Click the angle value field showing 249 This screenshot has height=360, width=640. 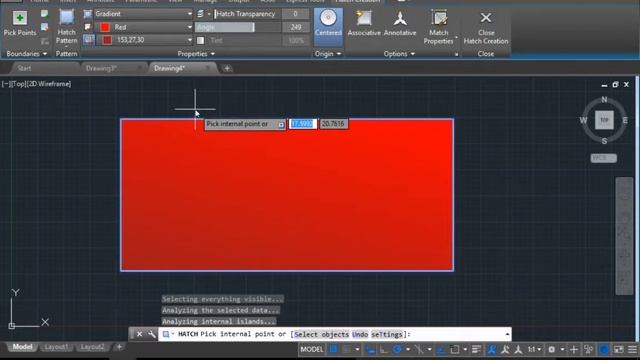point(296,27)
